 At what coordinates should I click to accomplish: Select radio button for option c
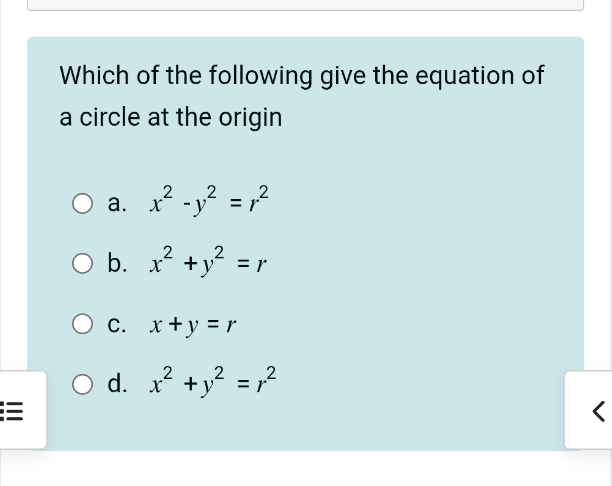[84, 324]
